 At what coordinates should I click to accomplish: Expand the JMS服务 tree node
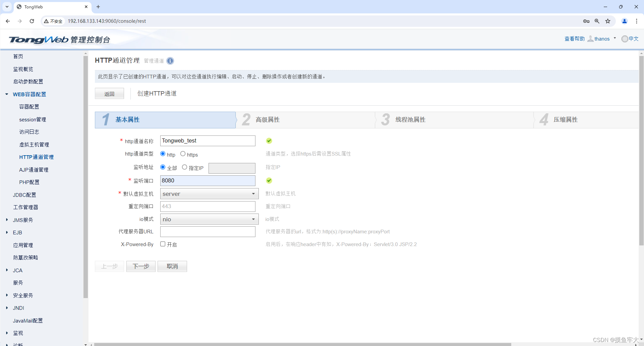coord(7,220)
